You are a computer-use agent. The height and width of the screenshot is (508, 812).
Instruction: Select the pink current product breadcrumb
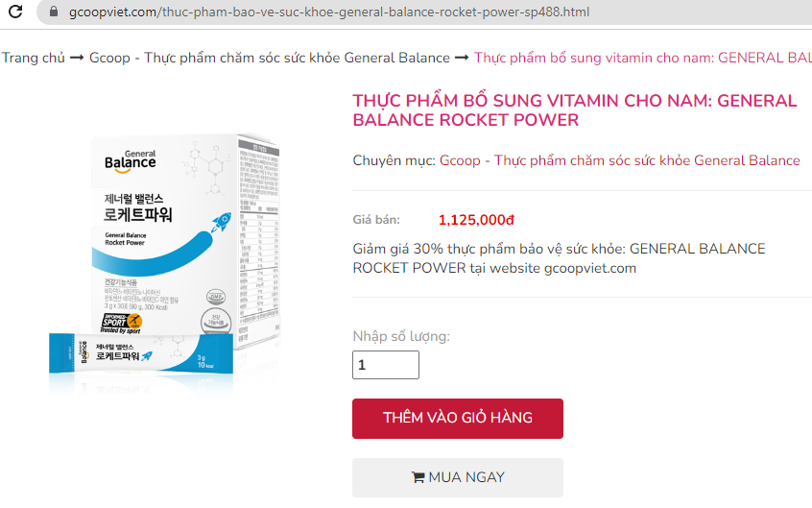[643, 58]
